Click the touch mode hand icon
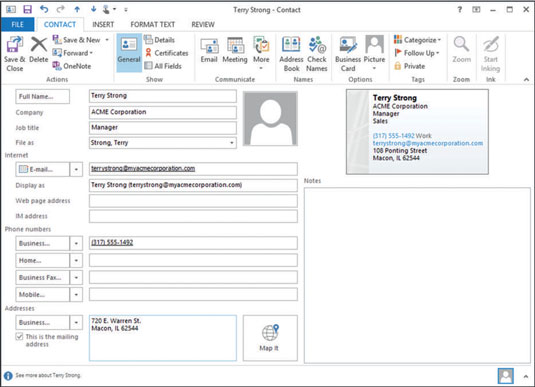Image resolution: width=535 pixels, height=387 pixels. pyautogui.click(x=107, y=10)
